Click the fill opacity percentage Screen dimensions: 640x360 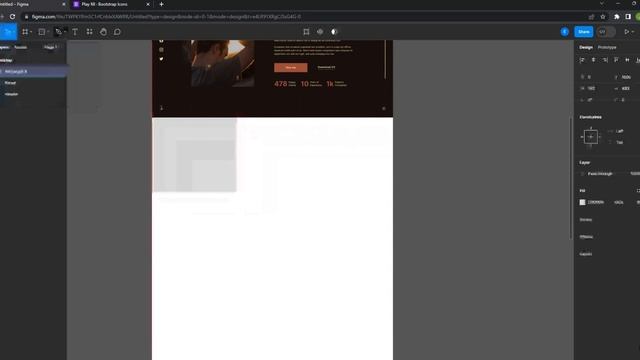pos(619,202)
